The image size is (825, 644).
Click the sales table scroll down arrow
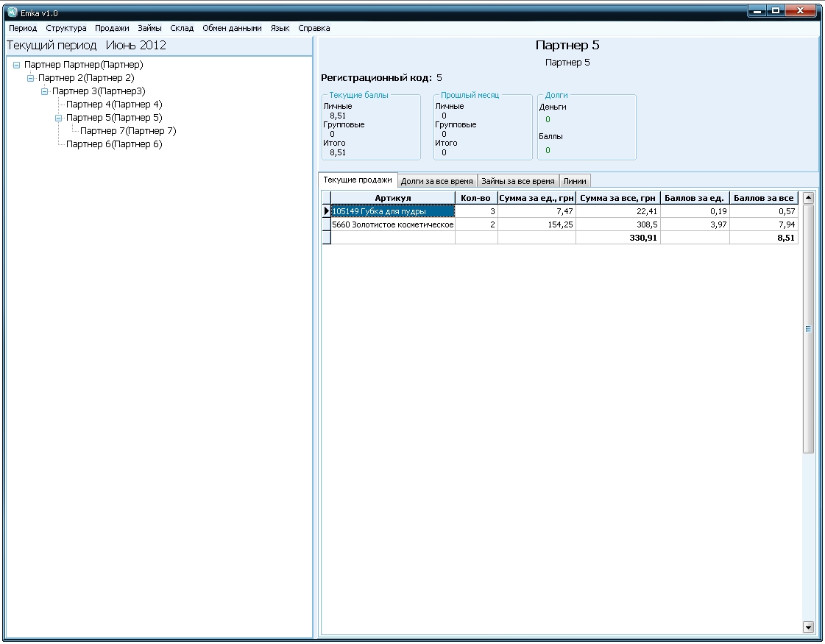[x=809, y=626]
